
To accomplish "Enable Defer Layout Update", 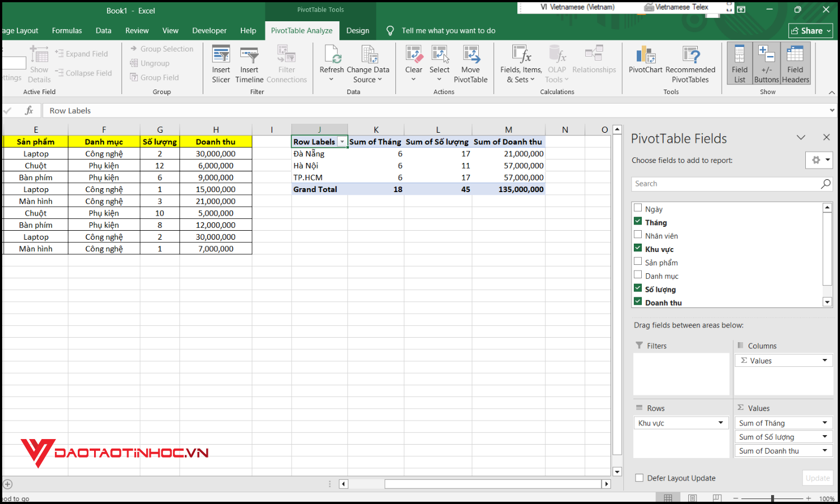I will coord(639,478).
